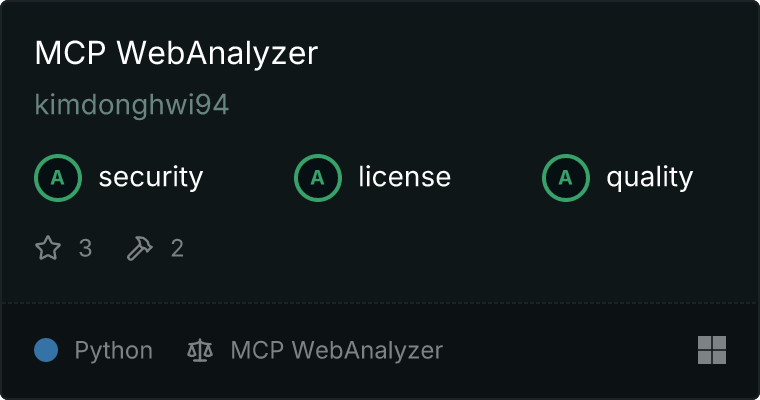Click the hammer tools icon

pyautogui.click(x=140, y=248)
